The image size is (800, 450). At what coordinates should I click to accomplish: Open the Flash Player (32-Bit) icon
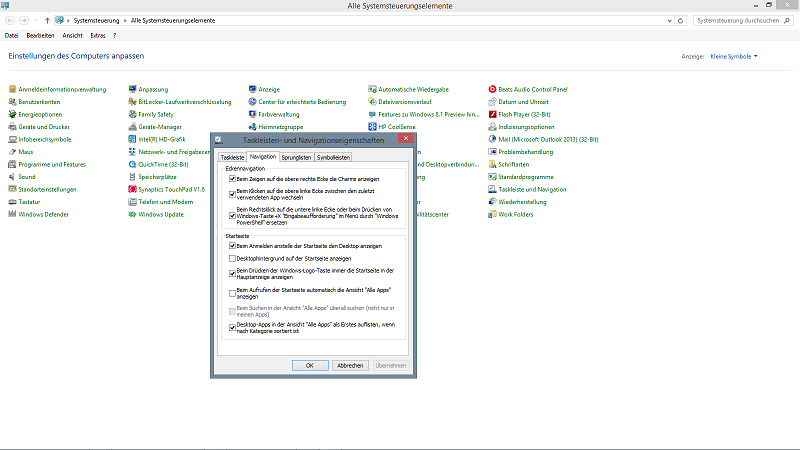coord(492,114)
